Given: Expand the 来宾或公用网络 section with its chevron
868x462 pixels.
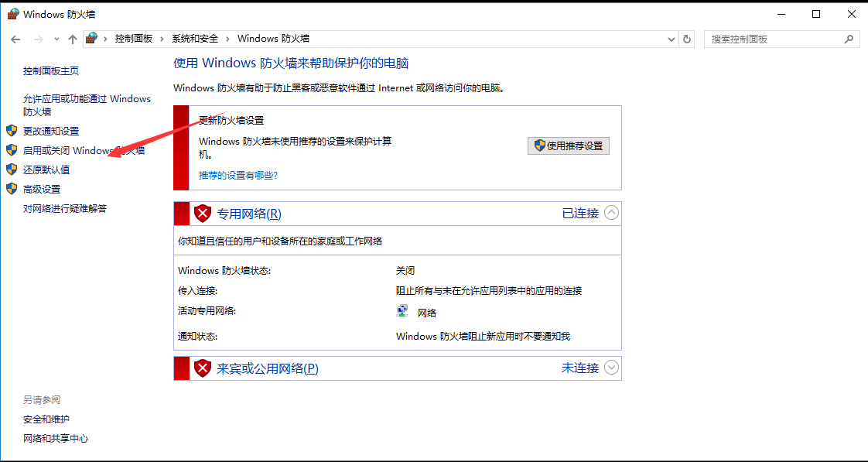Looking at the screenshot, I should tap(611, 368).
